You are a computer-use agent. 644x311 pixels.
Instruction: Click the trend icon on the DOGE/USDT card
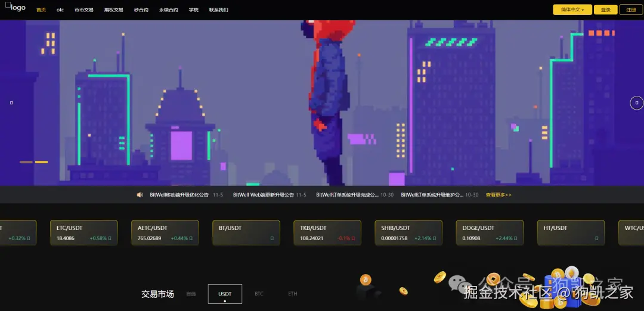(x=515, y=238)
